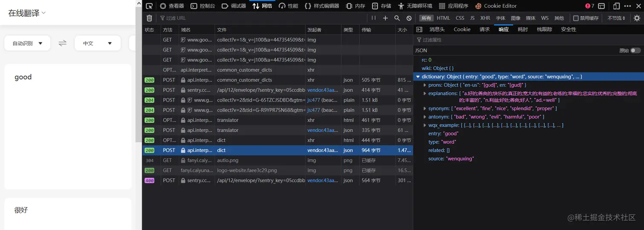Collapse the request details pane icon
The height and width of the screenshot is (230, 644).
coord(419,29)
